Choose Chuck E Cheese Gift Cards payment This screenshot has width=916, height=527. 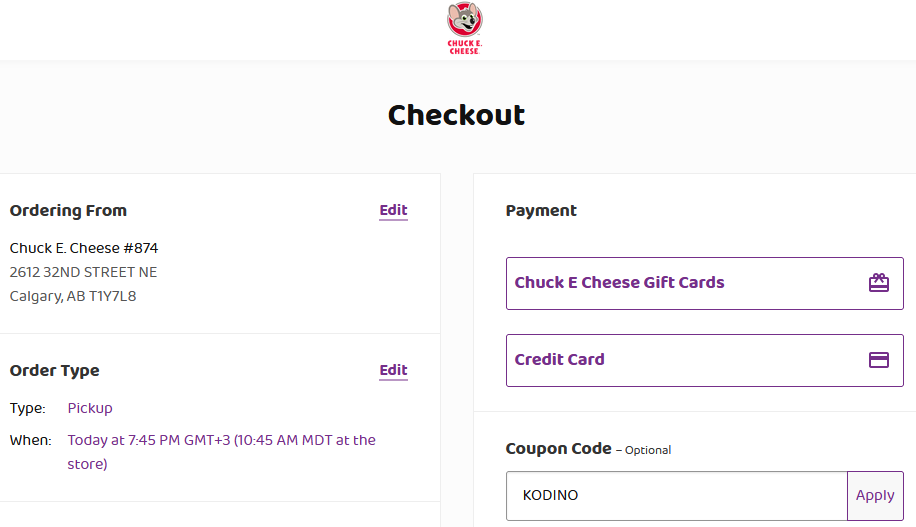pos(705,283)
